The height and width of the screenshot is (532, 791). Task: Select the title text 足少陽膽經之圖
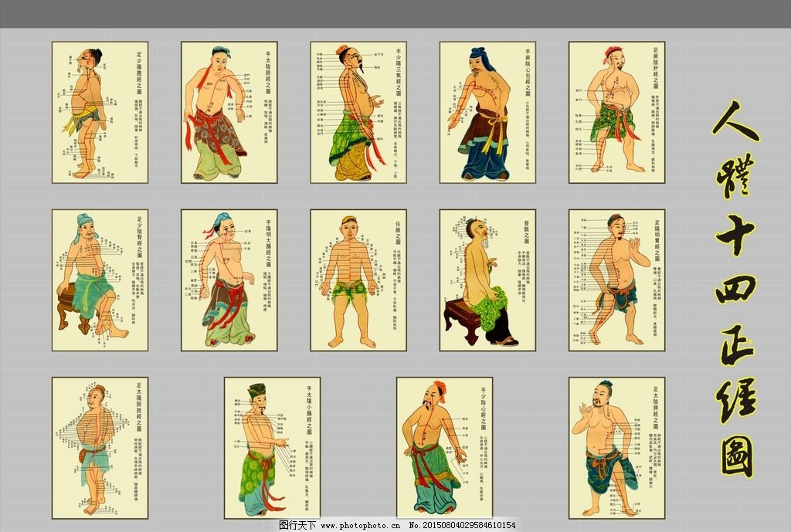pyautogui.click(x=139, y=72)
